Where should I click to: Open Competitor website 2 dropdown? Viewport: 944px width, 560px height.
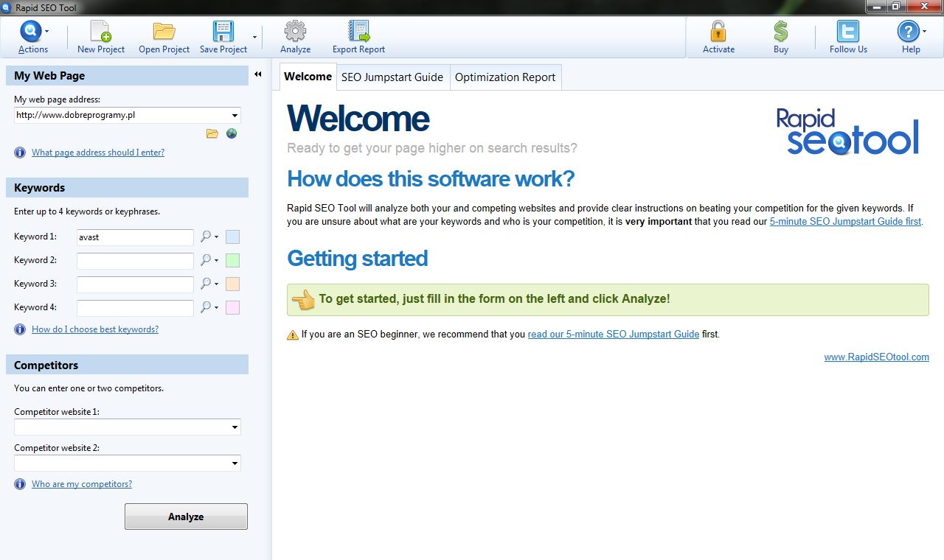235,463
